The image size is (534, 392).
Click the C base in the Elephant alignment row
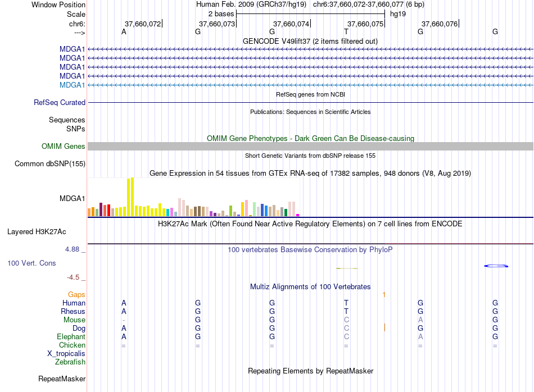[346, 336]
